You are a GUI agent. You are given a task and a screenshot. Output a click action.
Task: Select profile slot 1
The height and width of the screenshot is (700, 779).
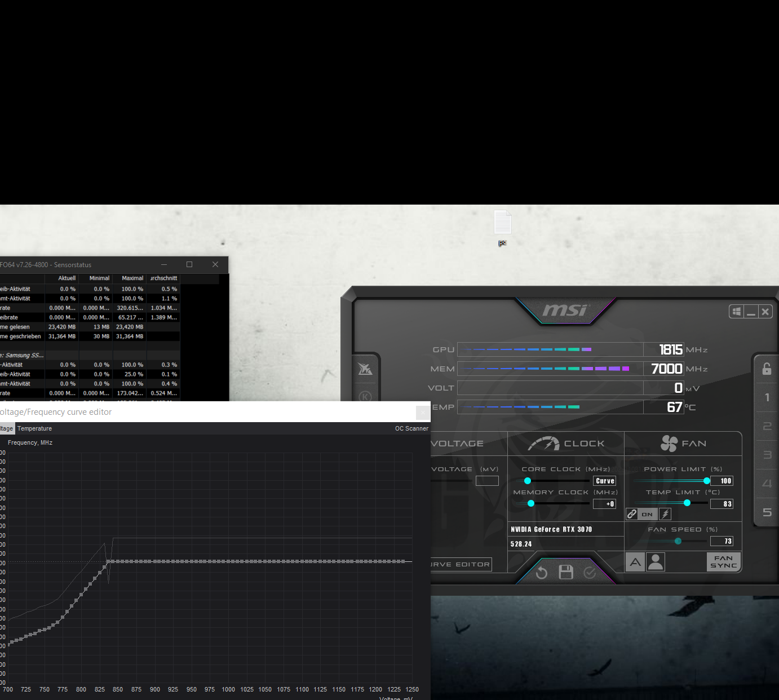[767, 398]
